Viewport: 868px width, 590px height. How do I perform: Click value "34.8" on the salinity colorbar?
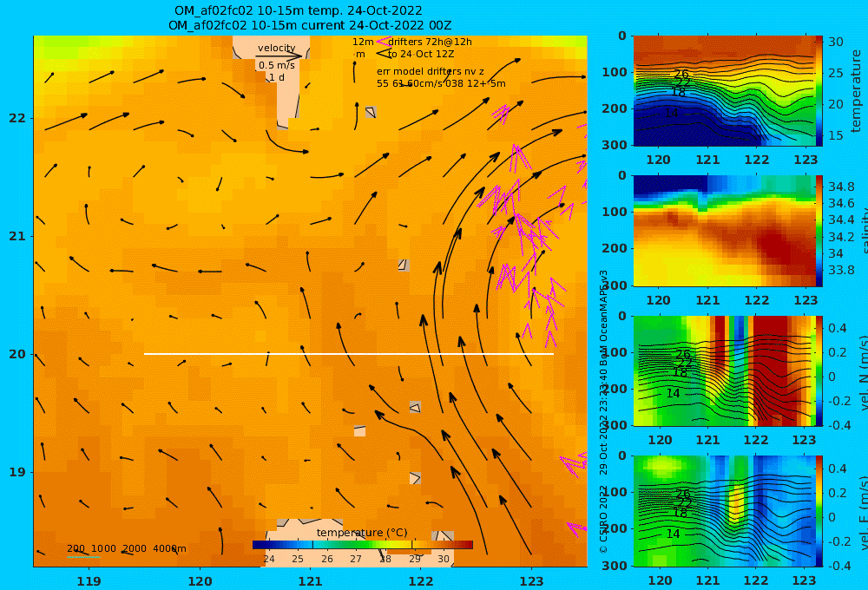(841, 187)
